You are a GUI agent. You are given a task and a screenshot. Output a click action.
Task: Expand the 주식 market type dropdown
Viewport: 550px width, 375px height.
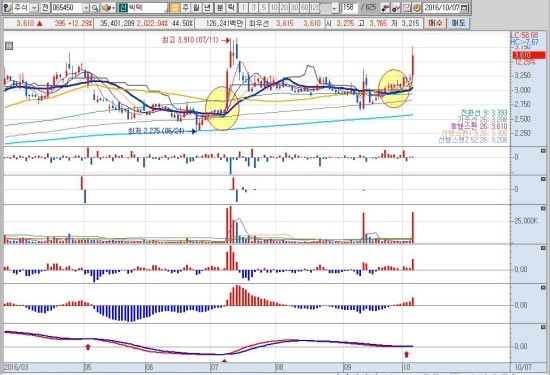(34, 8)
